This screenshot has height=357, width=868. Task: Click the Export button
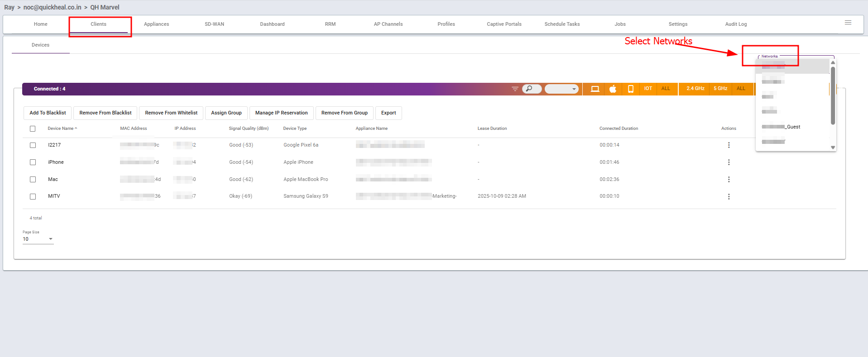tap(388, 113)
